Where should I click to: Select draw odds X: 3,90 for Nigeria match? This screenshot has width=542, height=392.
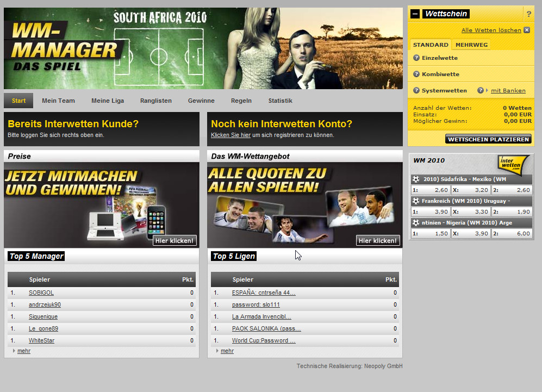[x=471, y=234]
